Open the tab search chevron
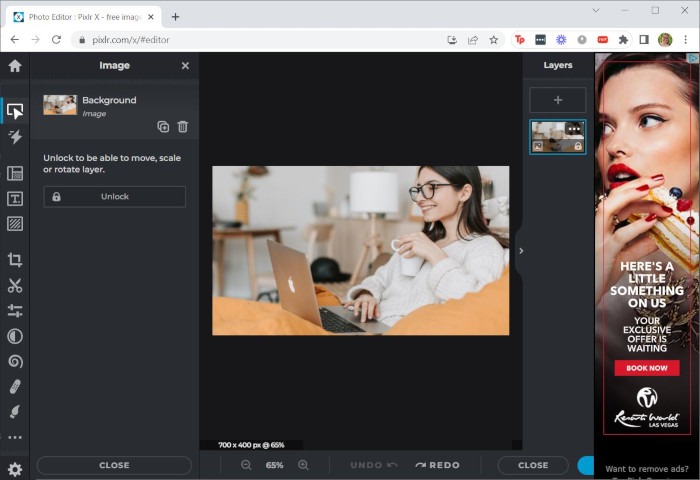 [596, 10]
